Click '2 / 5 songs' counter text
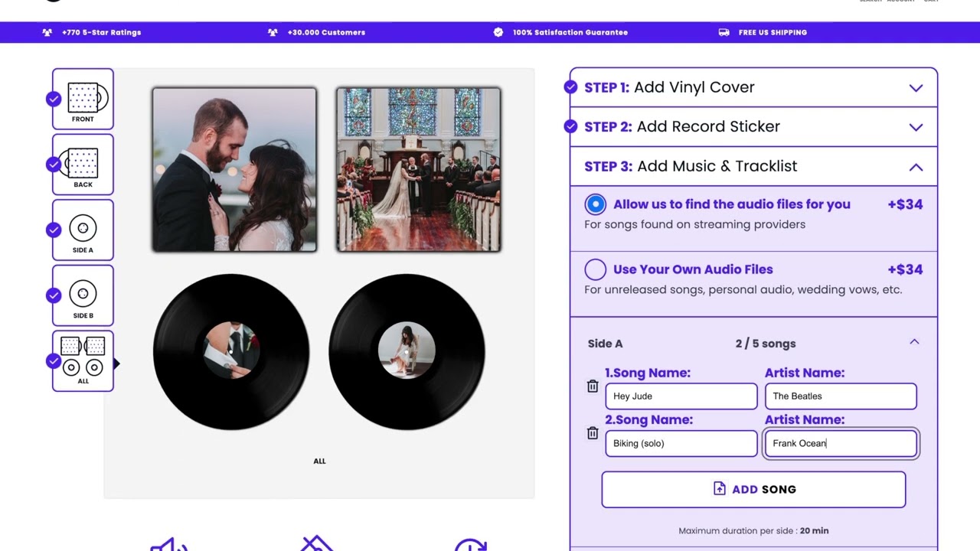 click(766, 344)
